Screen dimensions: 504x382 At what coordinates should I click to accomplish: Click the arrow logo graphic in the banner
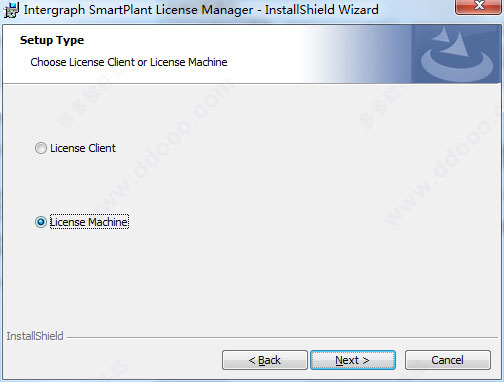point(456,54)
